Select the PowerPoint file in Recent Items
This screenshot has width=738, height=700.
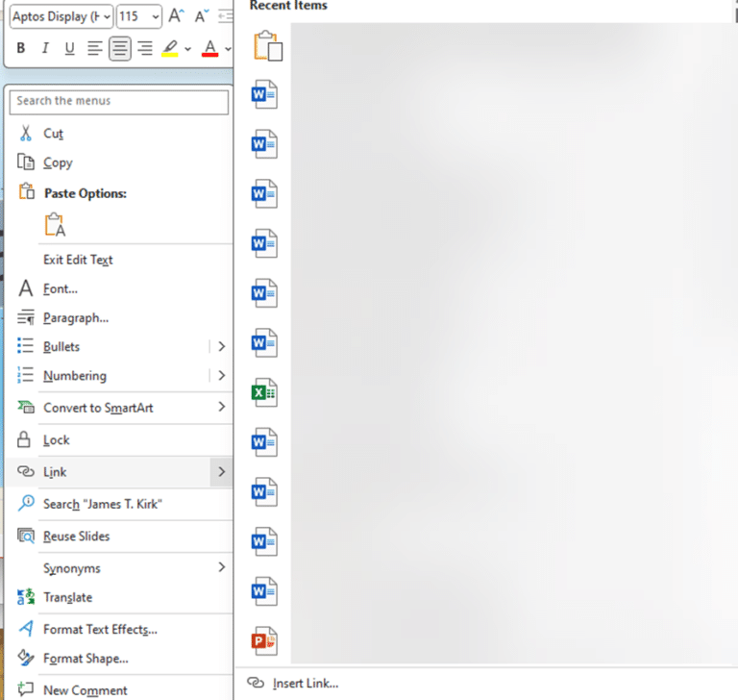coord(264,641)
